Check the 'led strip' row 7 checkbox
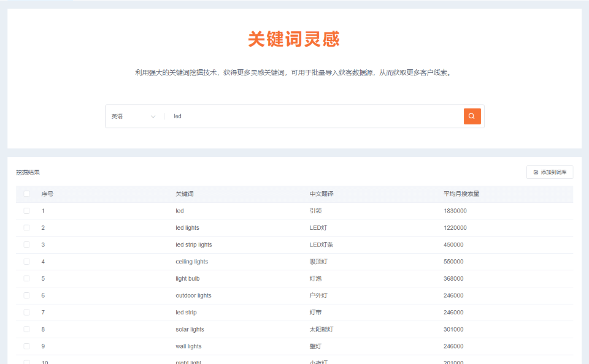This screenshot has height=364, width=589. (26, 313)
